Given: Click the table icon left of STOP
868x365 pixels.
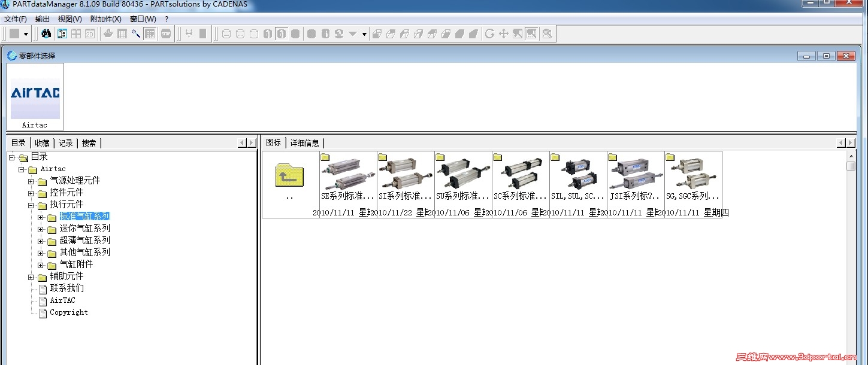Looking at the screenshot, I should pos(150,34).
